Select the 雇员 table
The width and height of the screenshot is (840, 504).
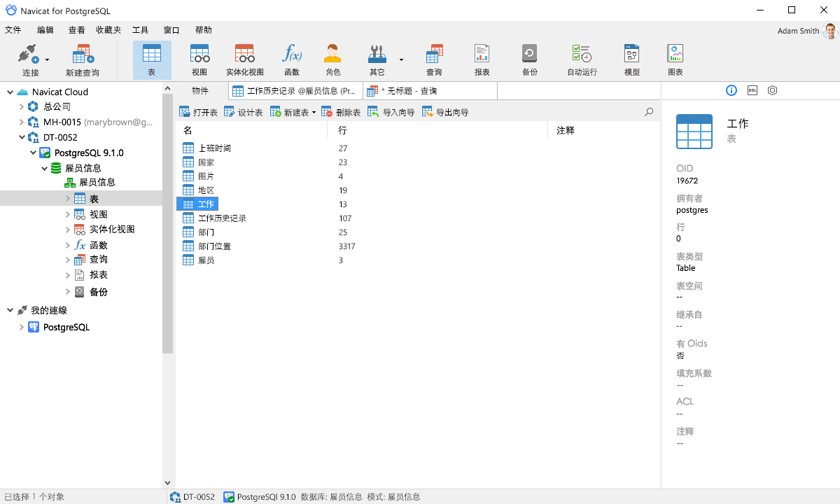(x=198, y=260)
